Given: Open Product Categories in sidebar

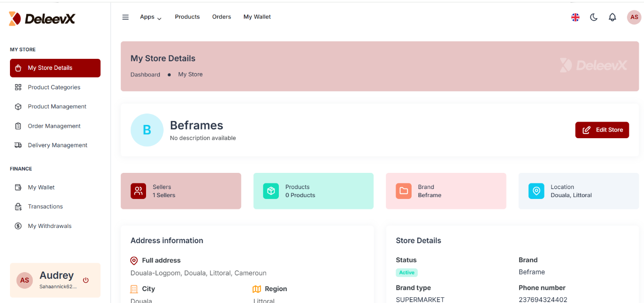Looking at the screenshot, I should pyautogui.click(x=55, y=87).
